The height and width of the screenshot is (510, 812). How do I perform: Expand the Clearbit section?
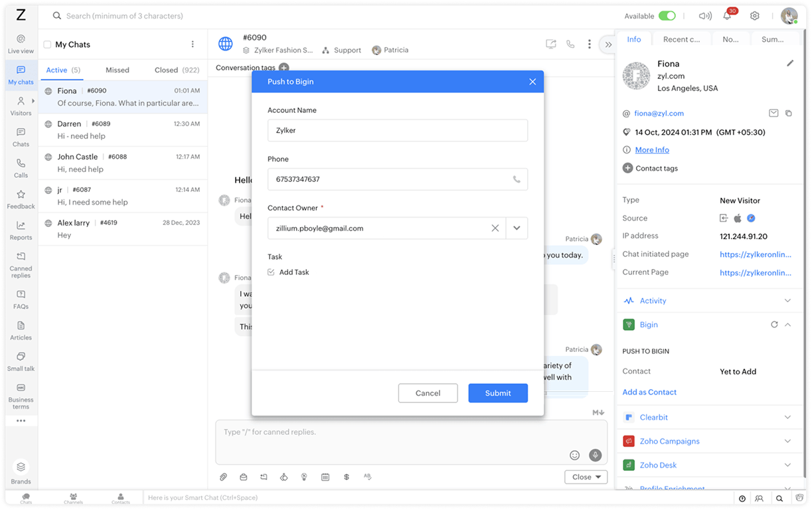click(787, 417)
